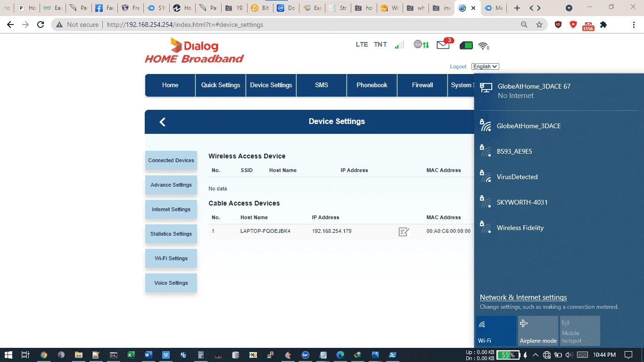This screenshot has width=644, height=362.
Task: Open Microsoft Edge from the taskbar
Action: click(x=340, y=355)
